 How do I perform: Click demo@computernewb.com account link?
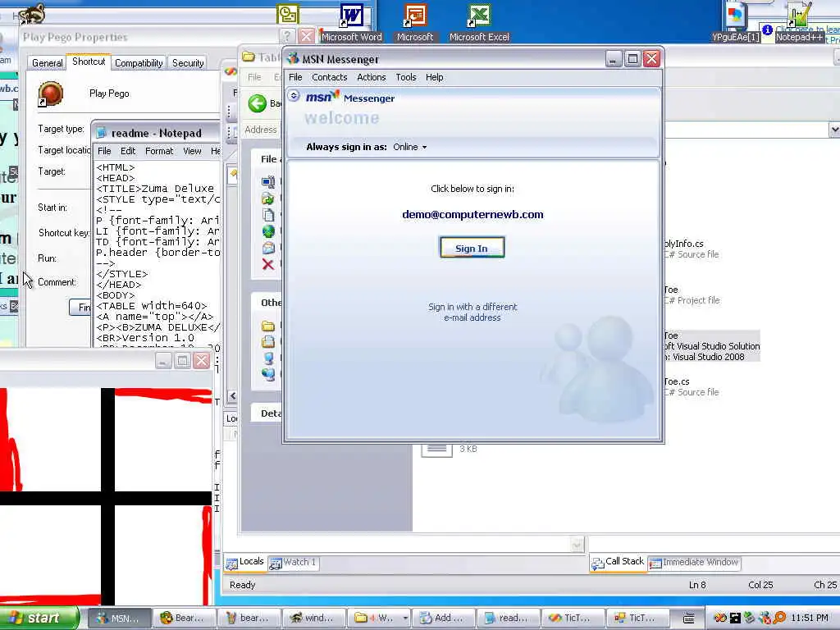472,214
